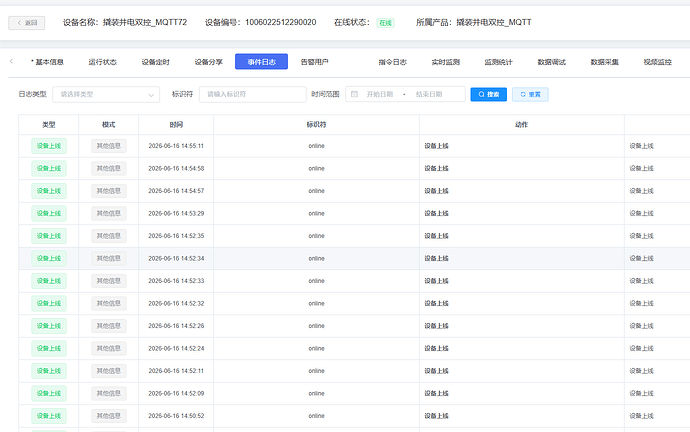The image size is (690, 432).
Task: Click the 其他信息 tag in the 14:50:52 row
Action: [109, 416]
